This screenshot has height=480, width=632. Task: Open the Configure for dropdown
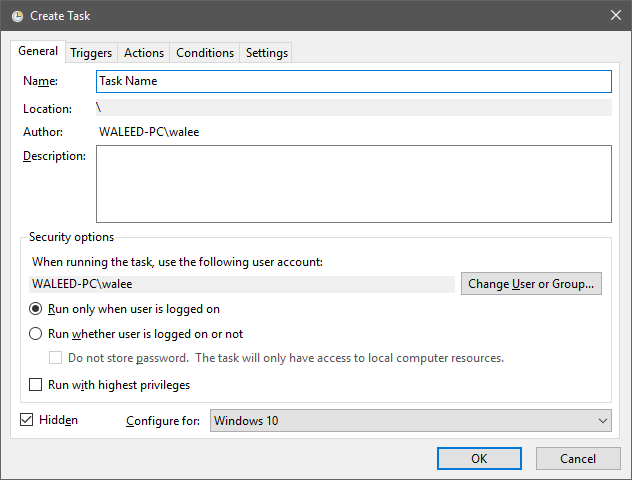[411, 421]
